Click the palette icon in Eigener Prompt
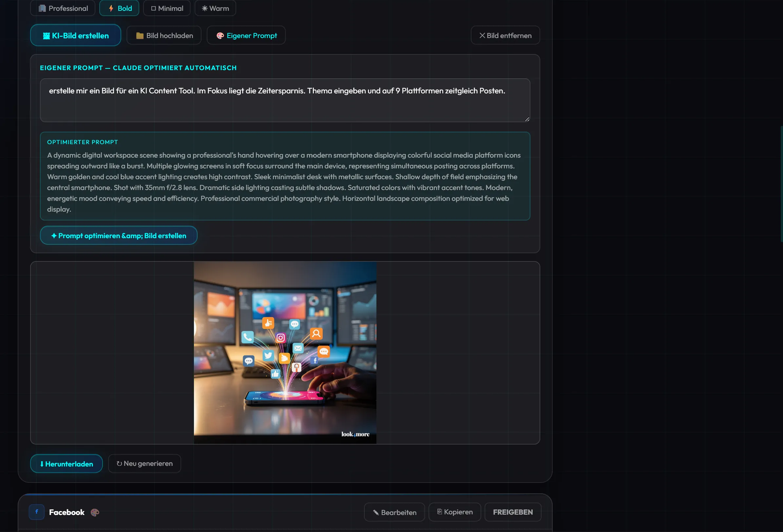This screenshot has width=783, height=532. tap(220, 36)
